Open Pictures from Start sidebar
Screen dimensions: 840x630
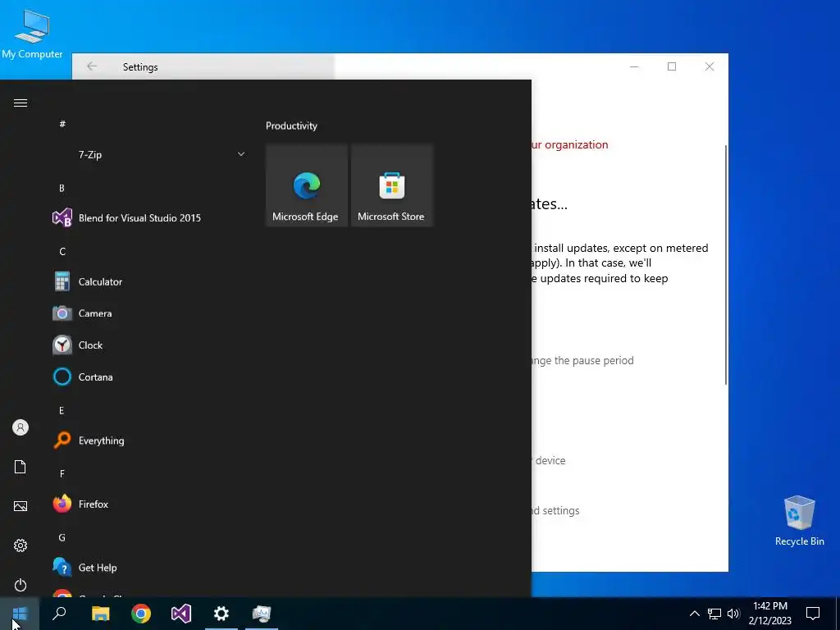click(21, 506)
